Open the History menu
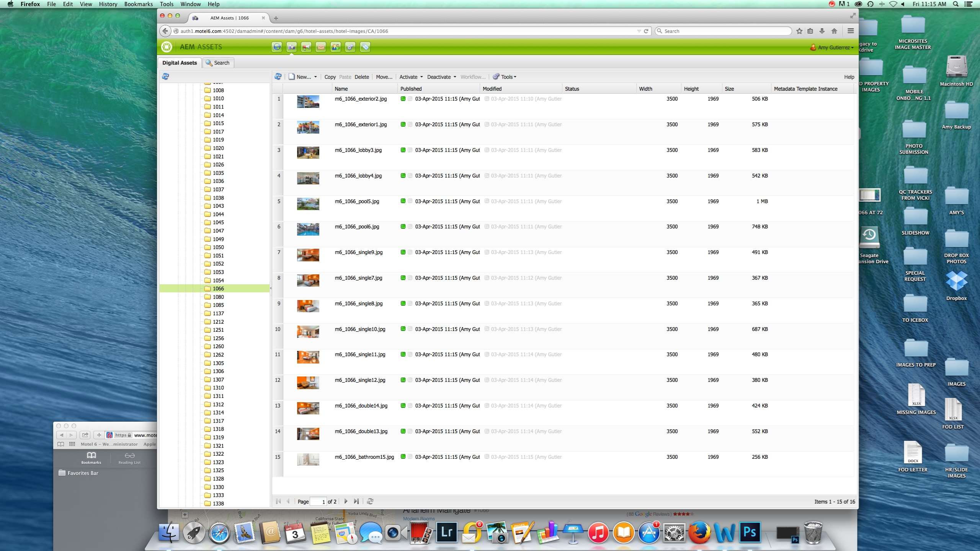Image resolution: width=980 pixels, height=551 pixels. (108, 4)
